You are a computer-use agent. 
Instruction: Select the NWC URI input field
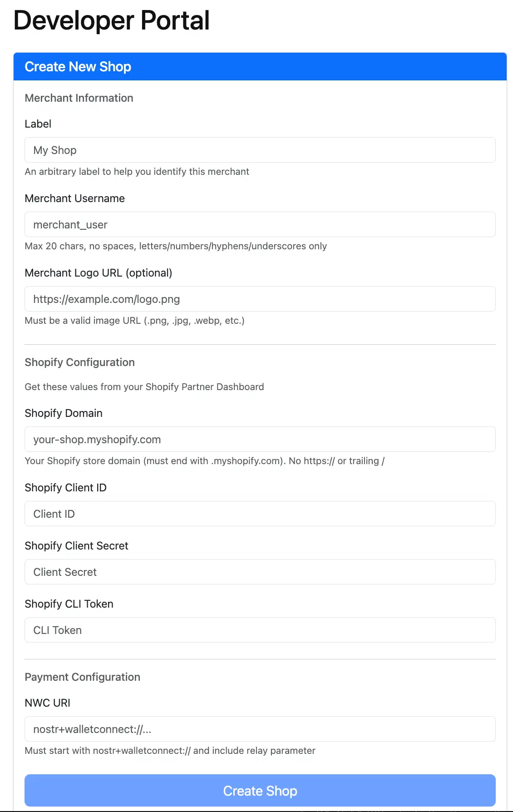pyautogui.click(x=260, y=729)
